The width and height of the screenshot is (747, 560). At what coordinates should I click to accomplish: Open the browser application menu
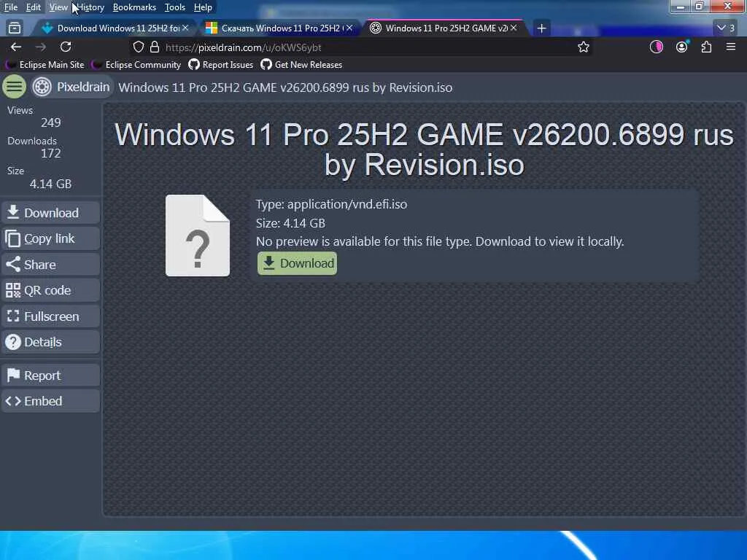[x=731, y=47]
